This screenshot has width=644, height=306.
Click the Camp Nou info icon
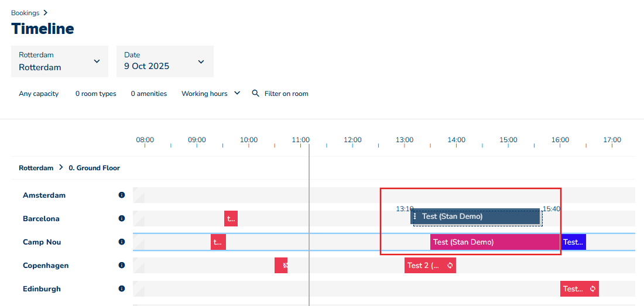coord(122,242)
